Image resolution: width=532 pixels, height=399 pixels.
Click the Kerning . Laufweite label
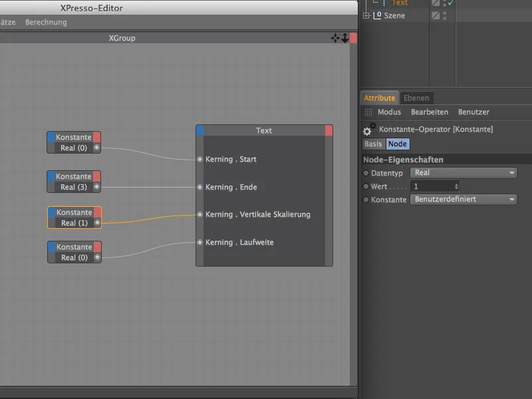tap(239, 242)
